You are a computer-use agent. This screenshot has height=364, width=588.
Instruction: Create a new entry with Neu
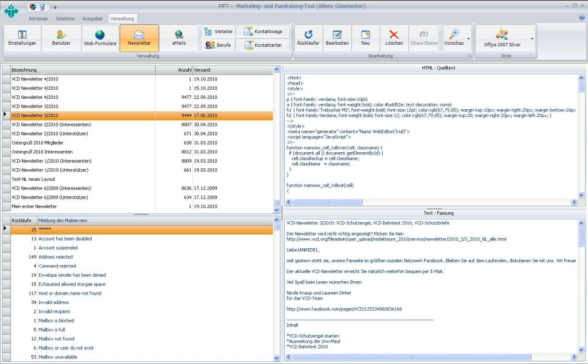click(365, 38)
